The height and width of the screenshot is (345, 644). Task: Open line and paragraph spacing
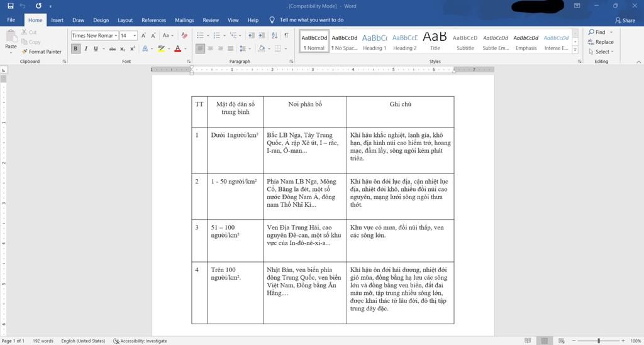tap(244, 49)
